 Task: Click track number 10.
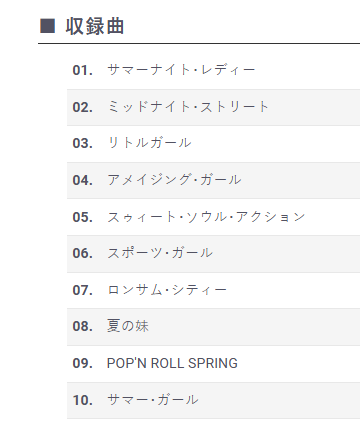click(x=83, y=400)
